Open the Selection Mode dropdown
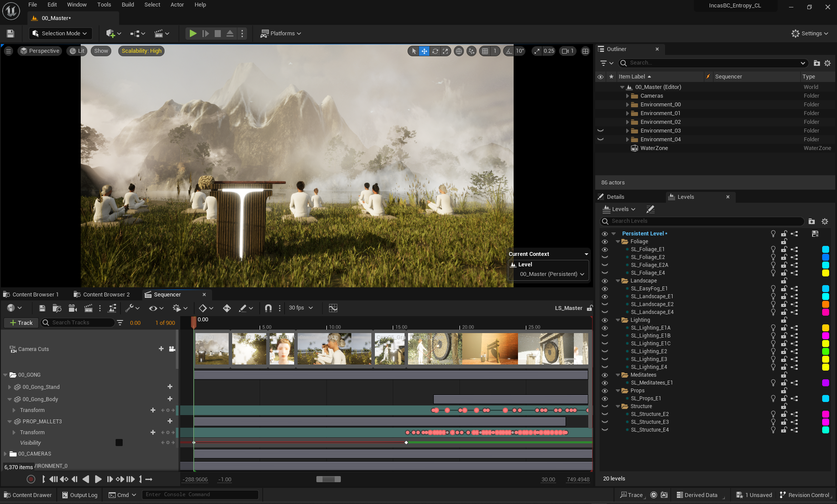This screenshot has width=837, height=504. [60, 34]
